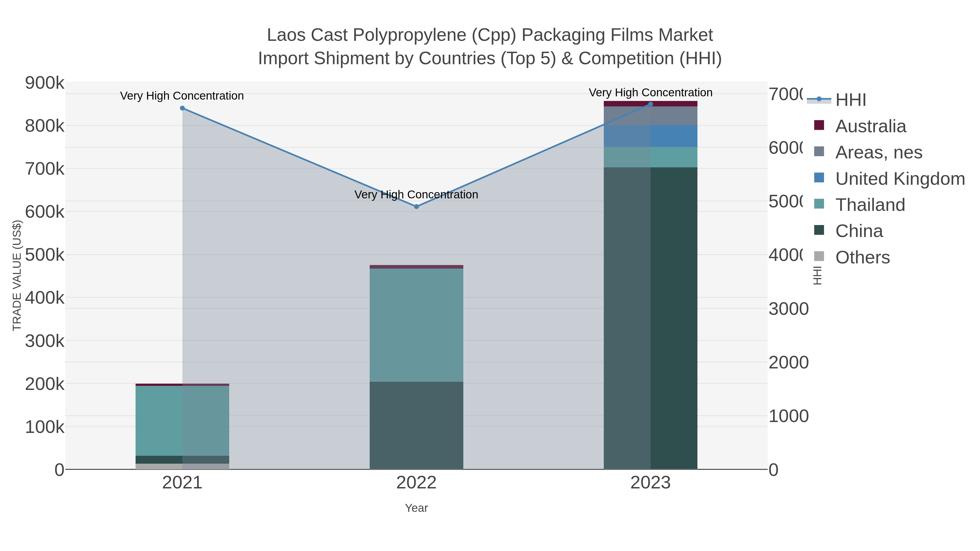
Task: Click the 800k y-axis tick label
Action: coord(45,126)
